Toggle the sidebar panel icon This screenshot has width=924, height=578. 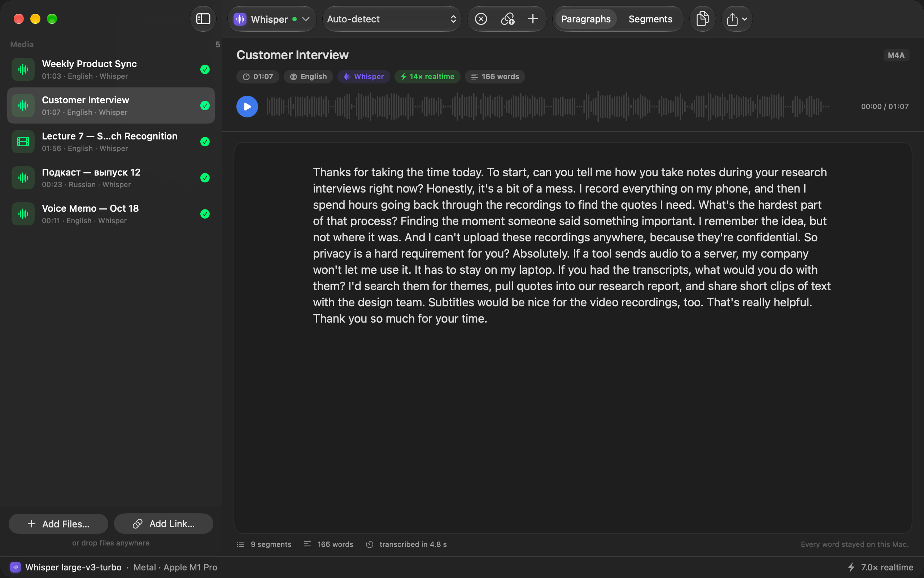[203, 19]
